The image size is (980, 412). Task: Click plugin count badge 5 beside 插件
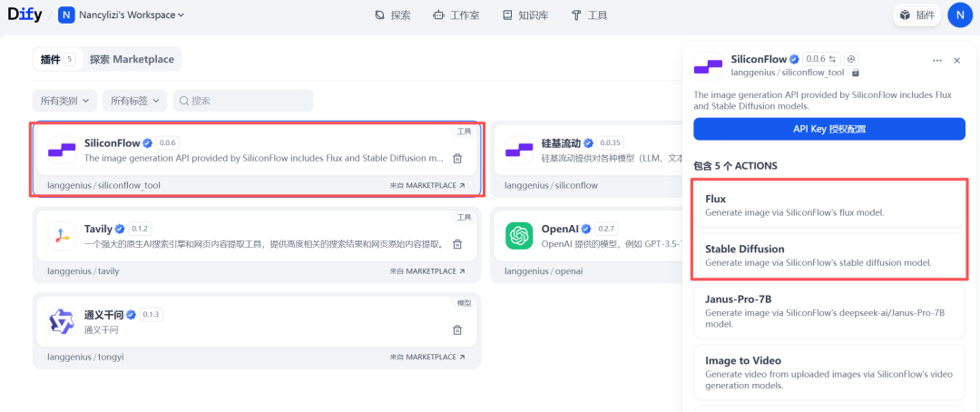[69, 59]
